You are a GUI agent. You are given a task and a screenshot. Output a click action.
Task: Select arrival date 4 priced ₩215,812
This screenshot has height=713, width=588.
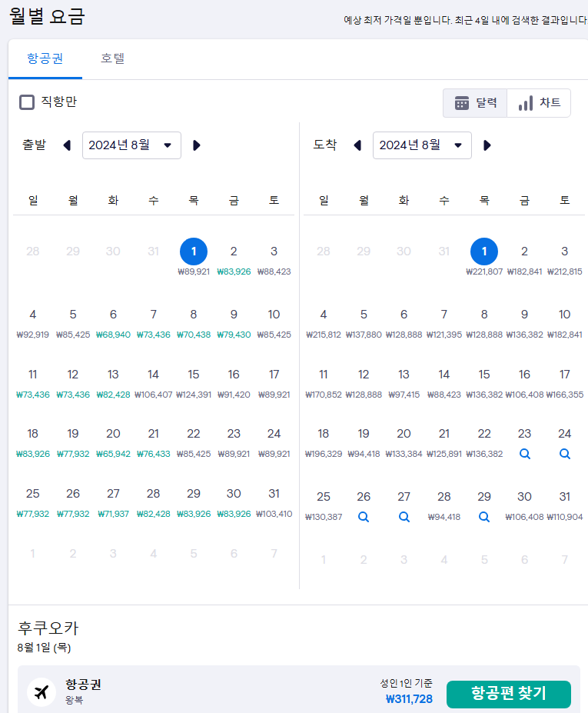tap(324, 323)
